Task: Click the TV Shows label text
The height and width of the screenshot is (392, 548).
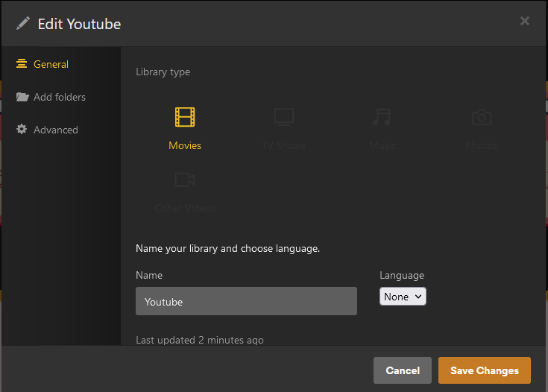Action: pos(283,145)
